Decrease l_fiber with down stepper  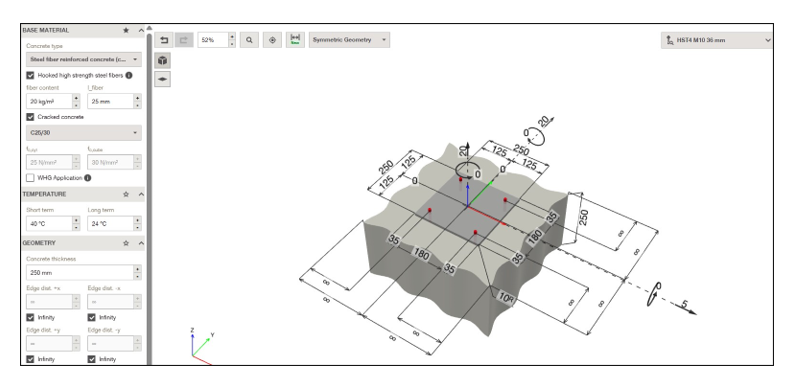coord(138,105)
